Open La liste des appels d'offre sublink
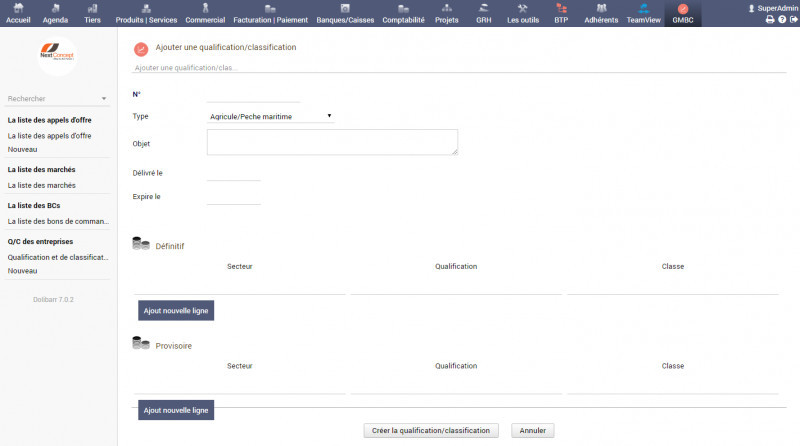The image size is (800, 446). (x=49, y=136)
